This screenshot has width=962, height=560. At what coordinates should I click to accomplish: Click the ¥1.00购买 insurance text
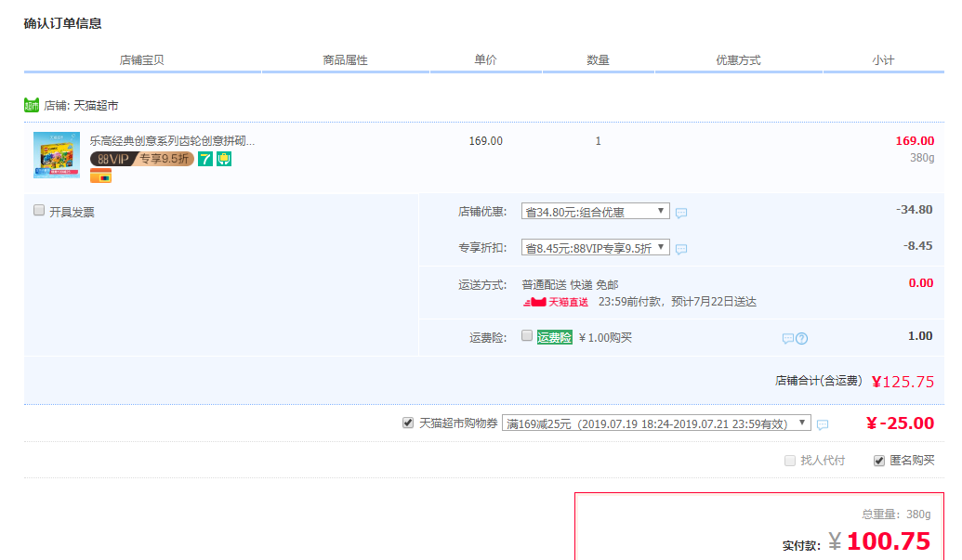605,338
